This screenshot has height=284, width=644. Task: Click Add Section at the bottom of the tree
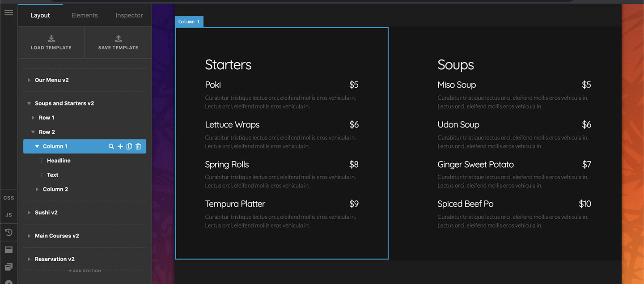pyautogui.click(x=85, y=271)
